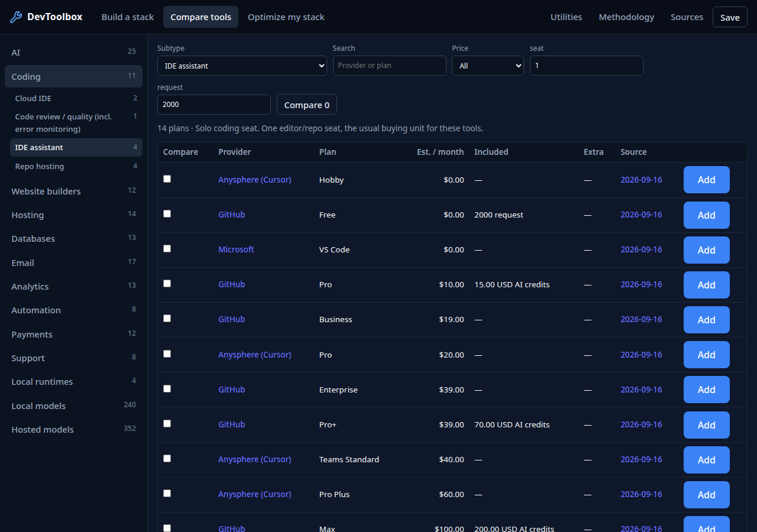Add Cursor Hobby plan to stack
Image resolution: width=757 pixels, height=532 pixels.
(707, 180)
